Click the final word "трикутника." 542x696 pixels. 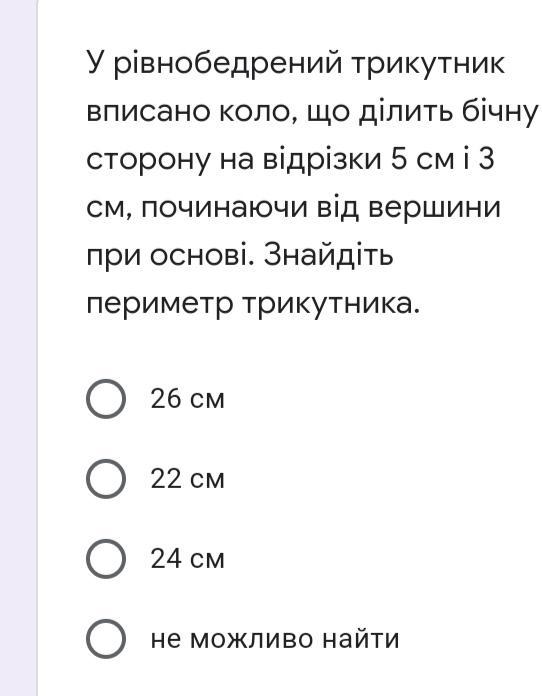coord(331,306)
